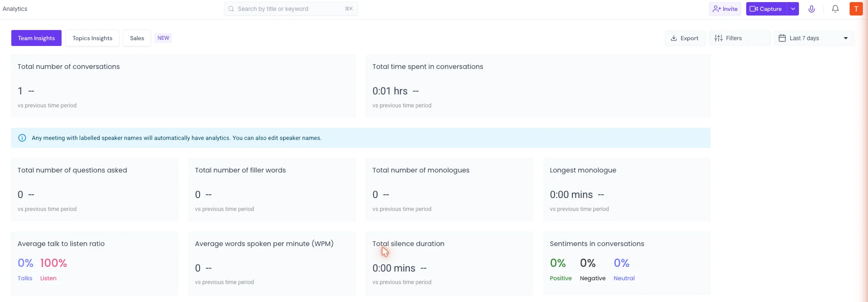Click Total number of questions asked heading
The width and height of the screenshot is (868, 302).
tap(72, 170)
